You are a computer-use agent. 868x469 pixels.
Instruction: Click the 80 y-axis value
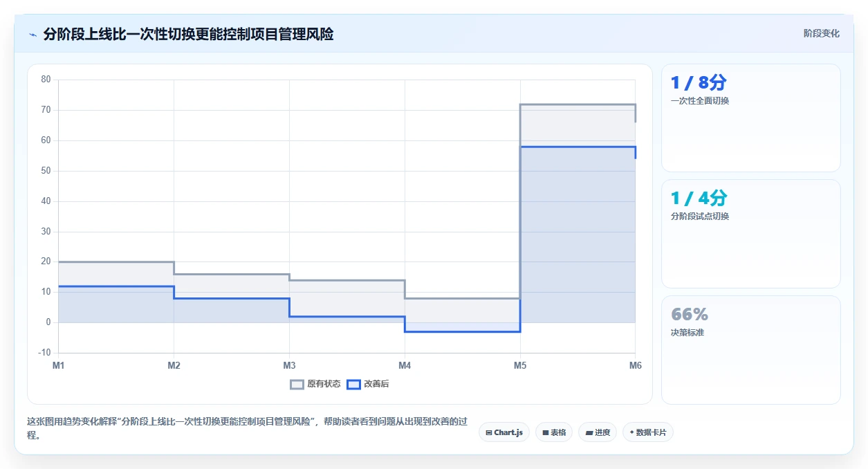click(46, 80)
